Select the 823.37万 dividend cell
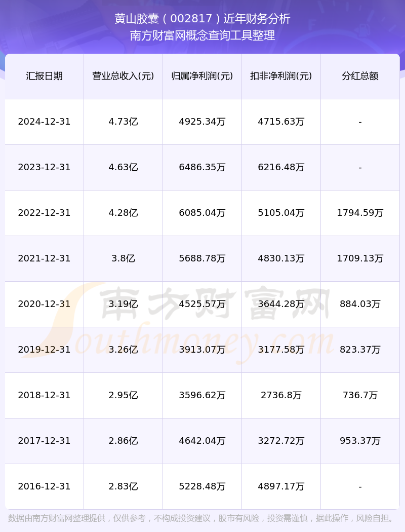The height and width of the screenshot is (532, 405). (x=360, y=350)
